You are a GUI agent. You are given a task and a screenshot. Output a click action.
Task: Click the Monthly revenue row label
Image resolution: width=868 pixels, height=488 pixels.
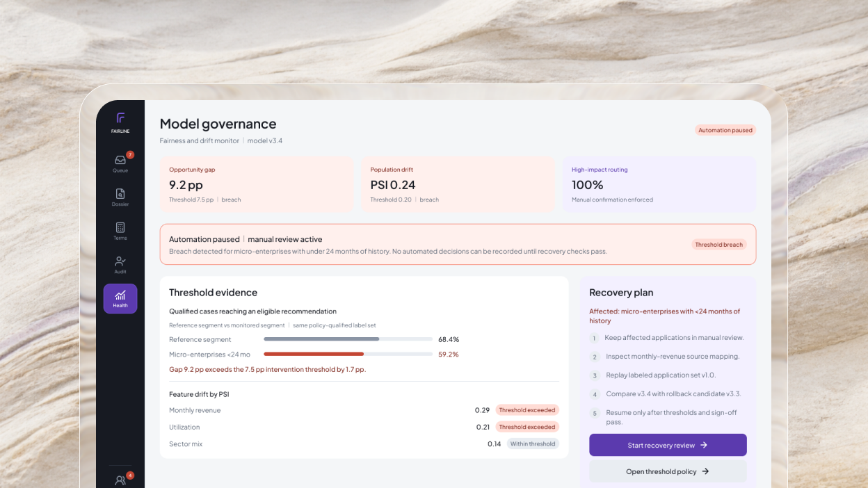pos(195,410)
